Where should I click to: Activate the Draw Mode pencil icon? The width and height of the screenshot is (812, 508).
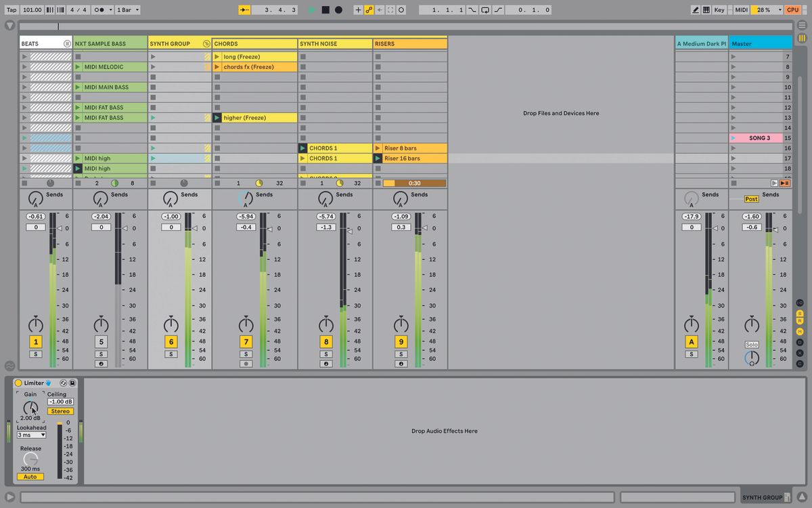[696, 9]
